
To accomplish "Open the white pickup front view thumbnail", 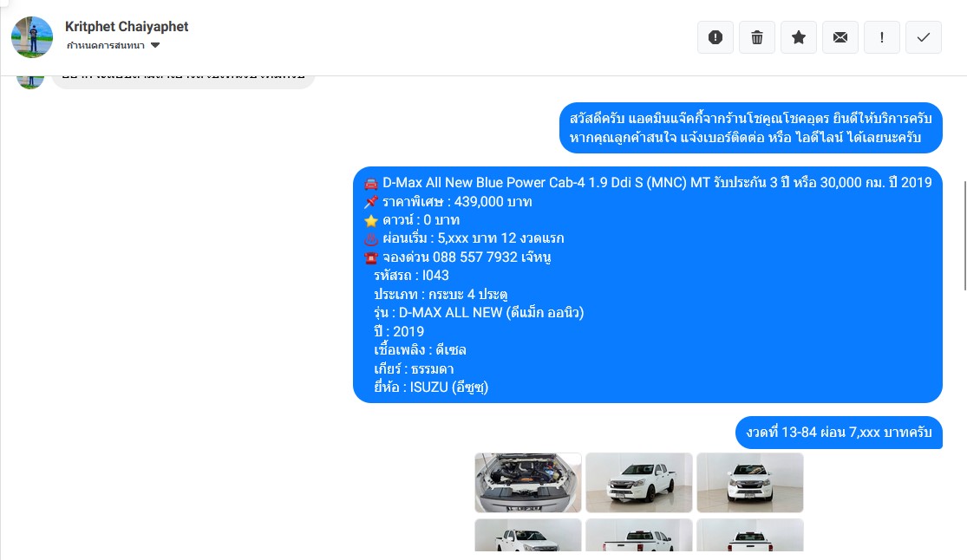I will coord(750,482).
